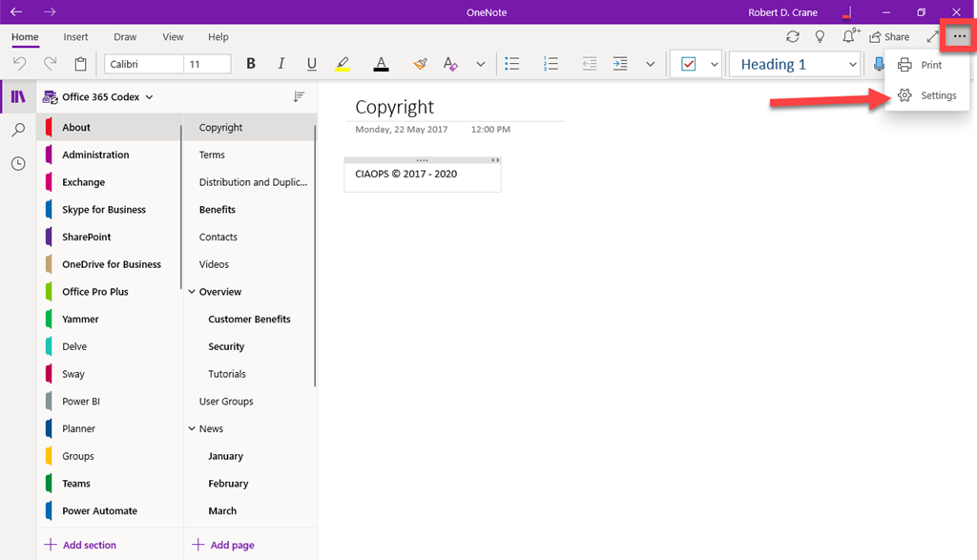Screen dimensions: 977x560
Task: Open the Search magnifier in sidebar
Action: pyautogui.click(x=18, y=130)
